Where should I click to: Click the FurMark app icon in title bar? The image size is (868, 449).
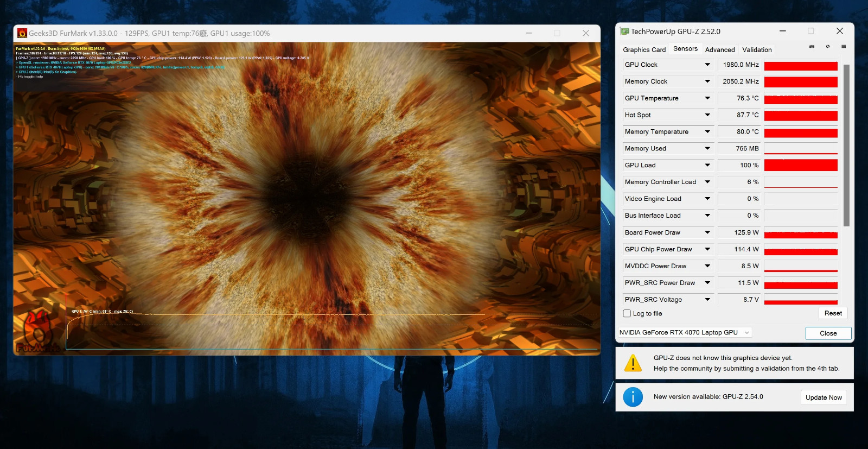(x=22, y=33)
